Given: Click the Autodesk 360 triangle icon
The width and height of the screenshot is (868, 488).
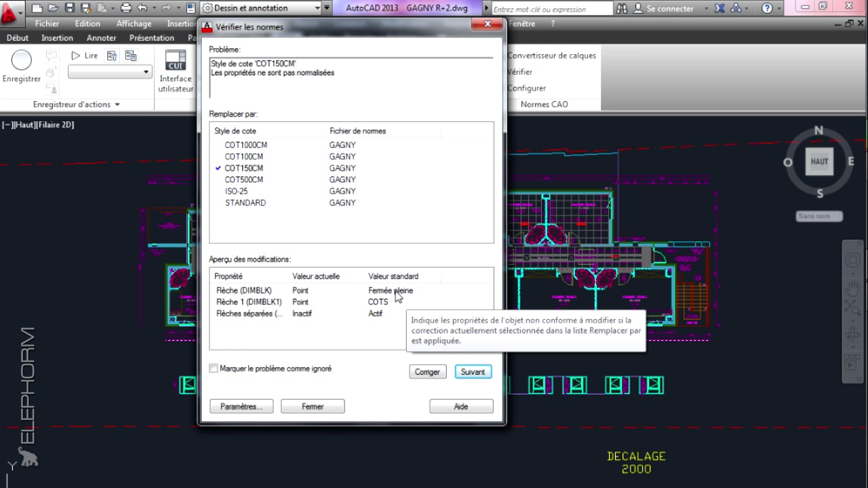Looking at the screenshot, I should coord(736,9).
